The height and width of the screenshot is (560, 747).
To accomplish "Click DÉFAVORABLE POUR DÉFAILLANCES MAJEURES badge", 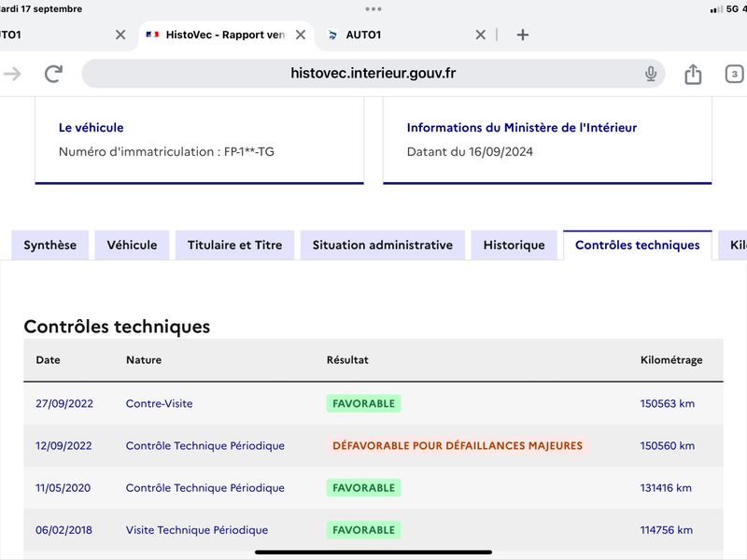I will pyautogui.click(x=458, y=446).
